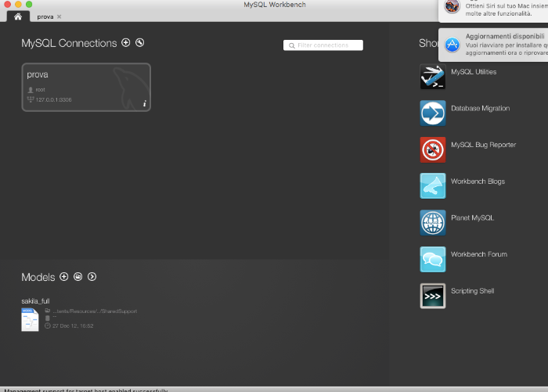Click the MySQL Bug Reporter label
Image resolution: width=548 pixels, height=392 pixels.
[x=483, y=145]
